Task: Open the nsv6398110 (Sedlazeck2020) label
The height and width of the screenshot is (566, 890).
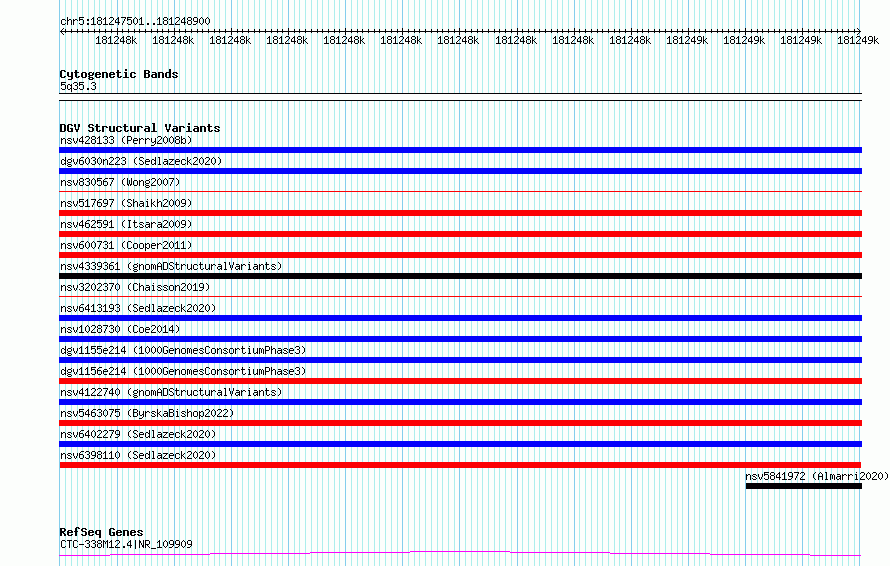Action: pos(138,455)
